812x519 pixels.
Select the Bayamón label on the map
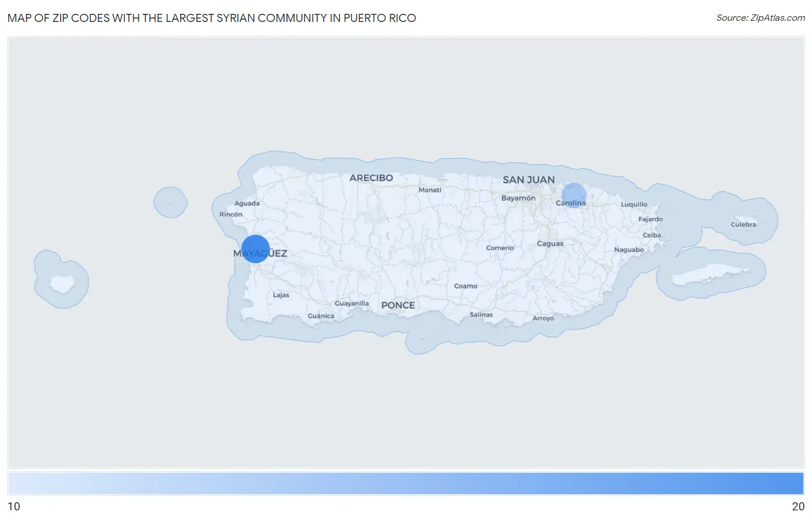pyautogui.click(x=518, y=198)
